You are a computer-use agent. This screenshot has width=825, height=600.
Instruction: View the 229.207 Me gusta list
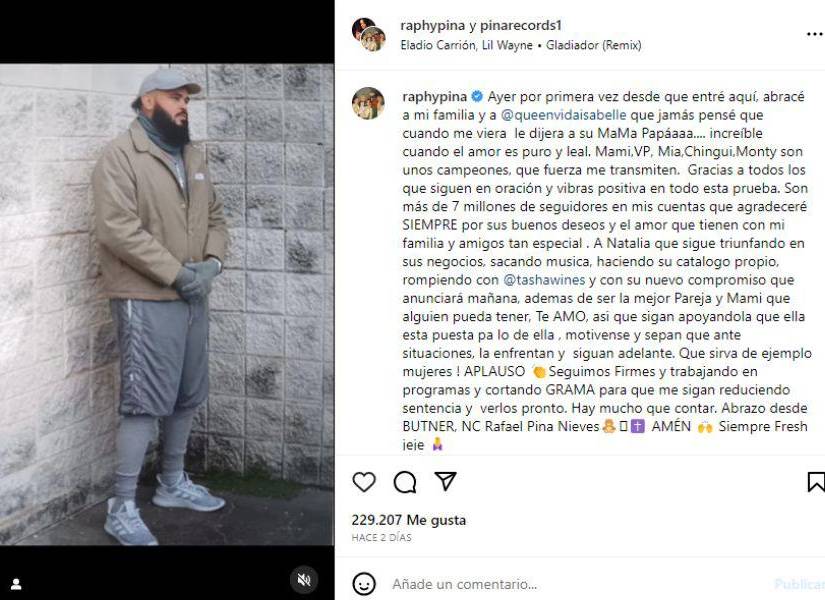[409, 520]
